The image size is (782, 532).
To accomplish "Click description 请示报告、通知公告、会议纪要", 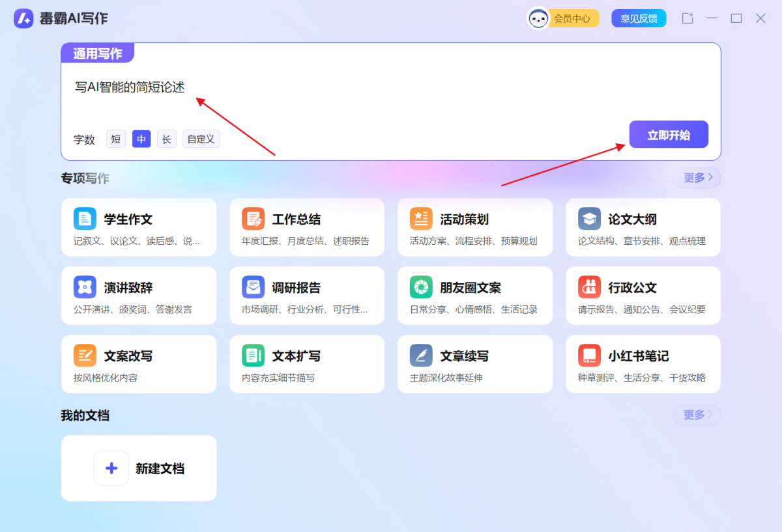I will click(642, 309).
